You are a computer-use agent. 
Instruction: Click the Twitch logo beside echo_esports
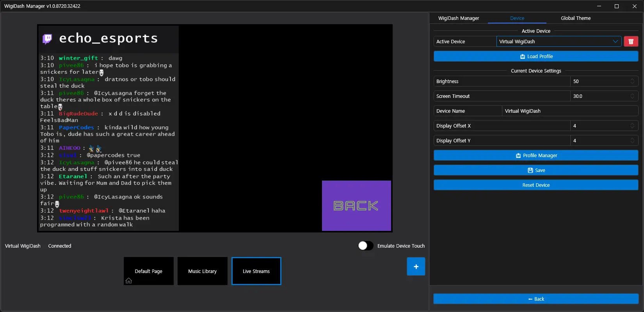tap(47, 38)
